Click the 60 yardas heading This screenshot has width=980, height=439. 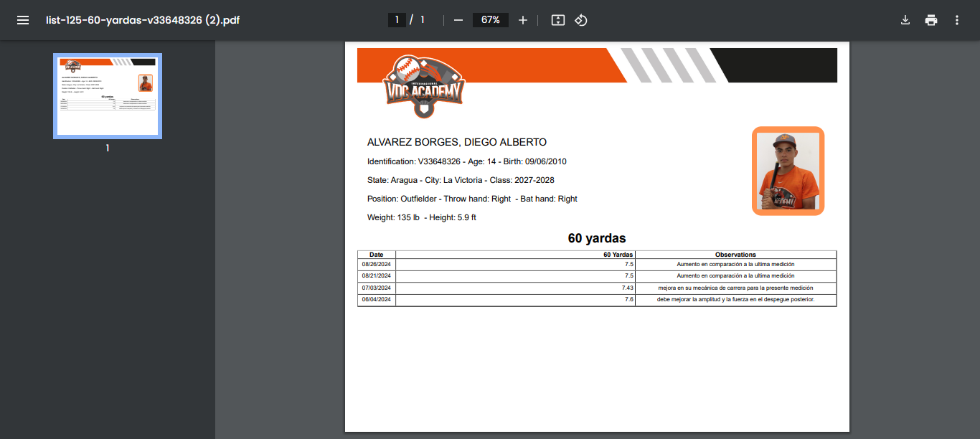click(597, 238)
